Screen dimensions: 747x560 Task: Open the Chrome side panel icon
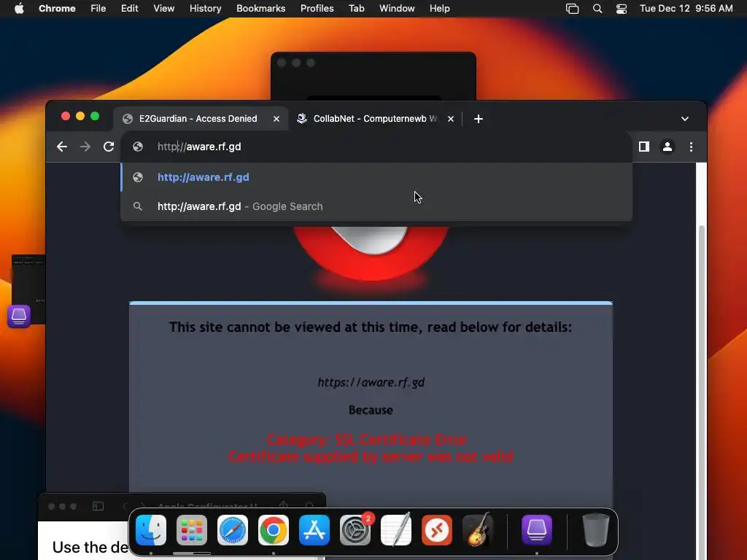(x=644, y=147)
